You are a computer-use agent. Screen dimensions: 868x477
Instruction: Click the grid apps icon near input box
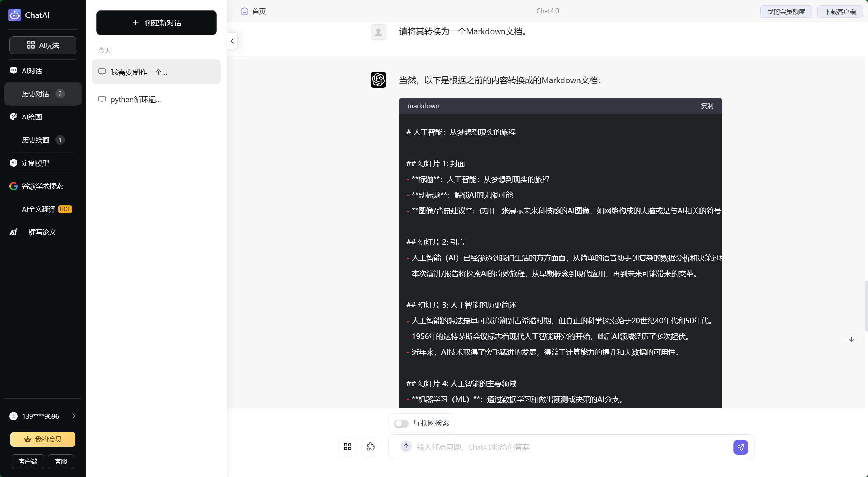coord(347,447)
